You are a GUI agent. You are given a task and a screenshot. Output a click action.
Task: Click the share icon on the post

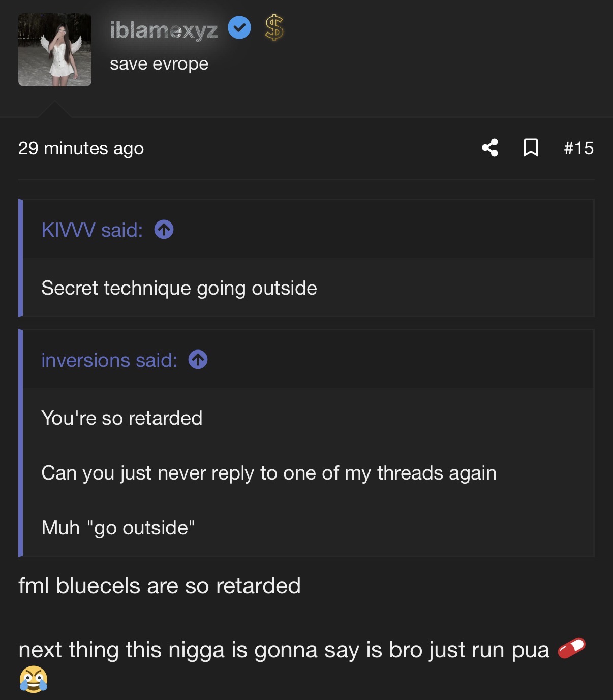[x=490, y=148]
